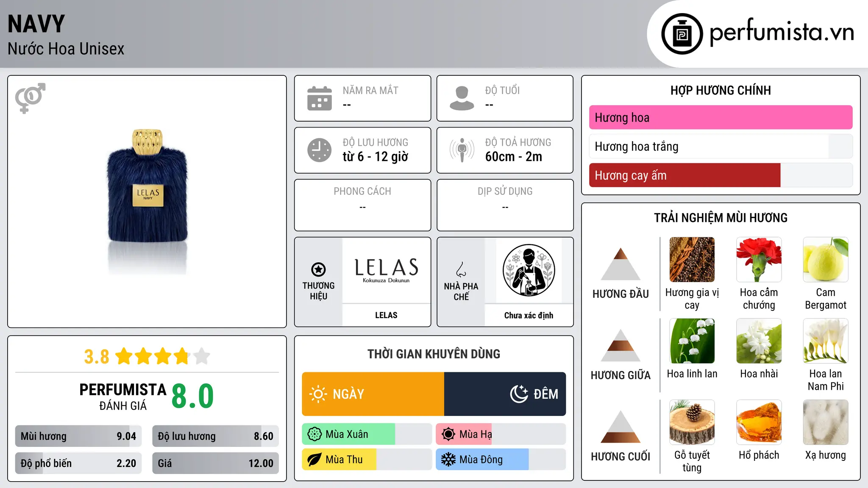Click the Ngày daytime segment
The height and width of the screenshot is (488, 868).
(373, 394)
